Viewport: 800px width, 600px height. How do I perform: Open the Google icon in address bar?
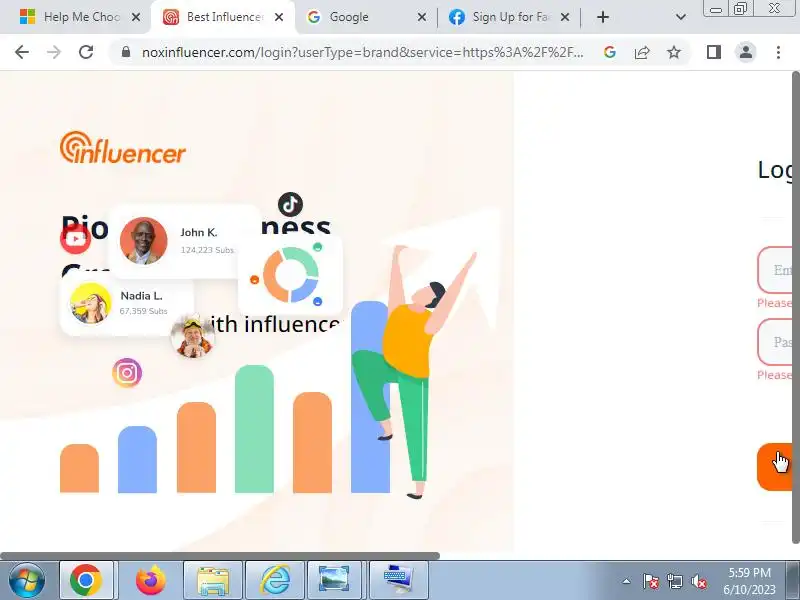pos(610,52)
